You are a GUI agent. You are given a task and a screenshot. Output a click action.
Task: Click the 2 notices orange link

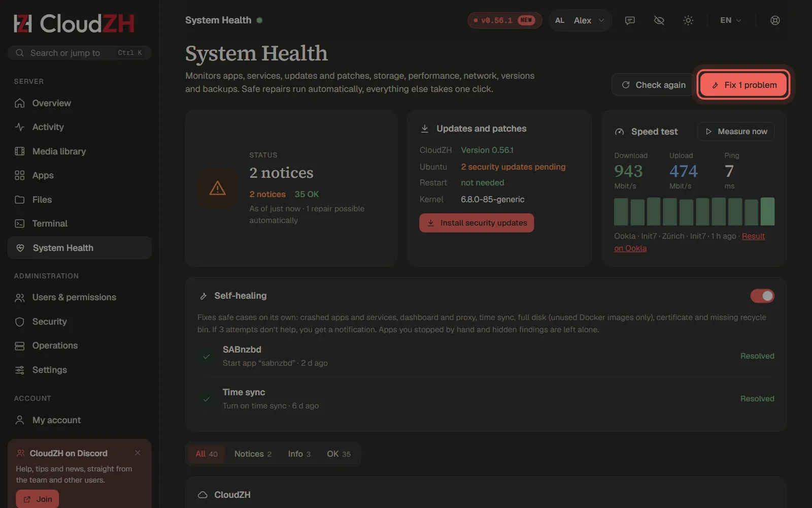click(x=267, y=194)
